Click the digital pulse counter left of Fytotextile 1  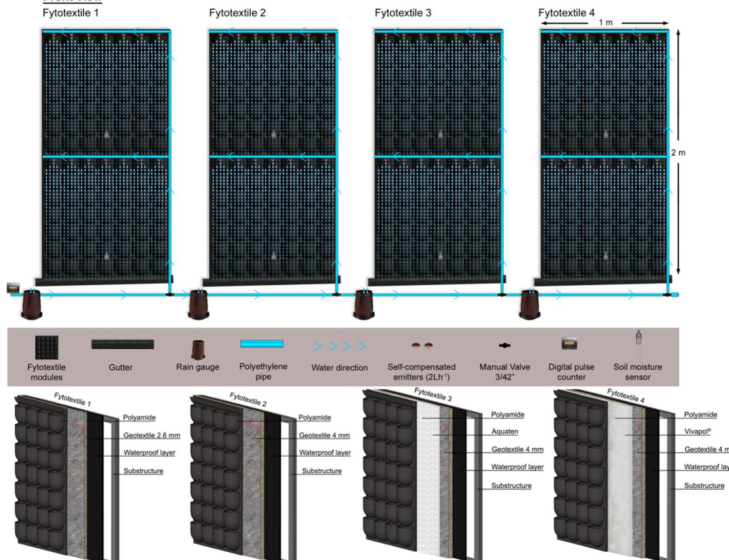click(x=13, y=288)
